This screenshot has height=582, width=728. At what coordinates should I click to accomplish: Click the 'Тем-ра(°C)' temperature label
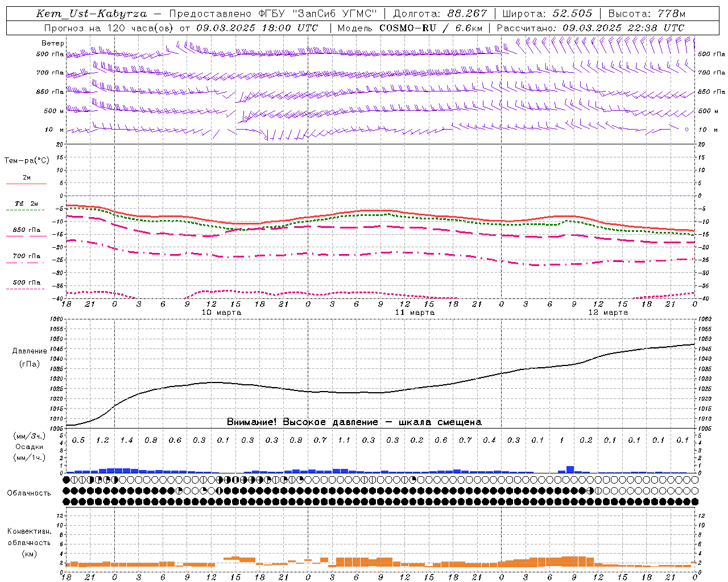pyautogui.click(x=27, y=161)
